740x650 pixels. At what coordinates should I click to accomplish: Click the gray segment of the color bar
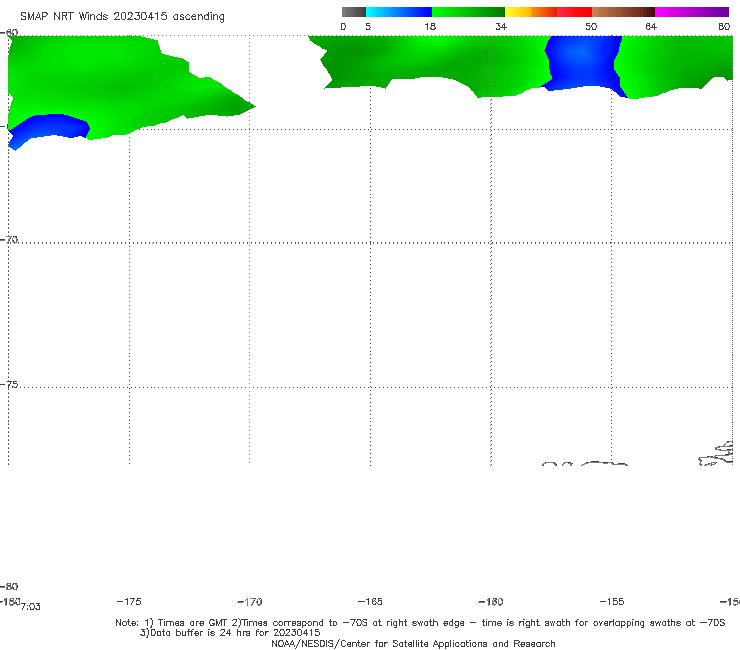tap(354, 12)
